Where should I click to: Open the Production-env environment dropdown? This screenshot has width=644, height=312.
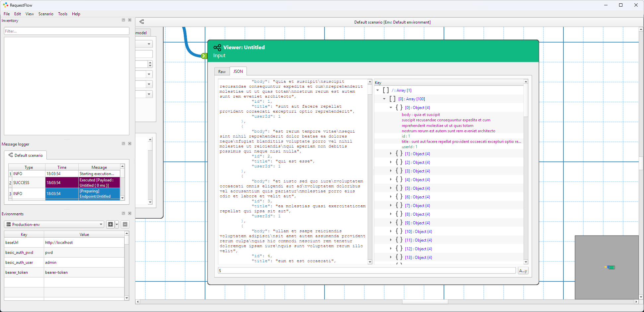point(54,224)
